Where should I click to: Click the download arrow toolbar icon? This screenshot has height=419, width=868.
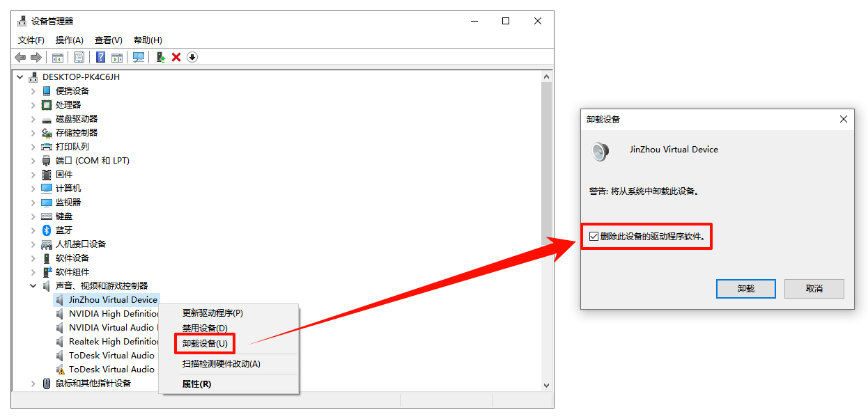pos(192,57)
